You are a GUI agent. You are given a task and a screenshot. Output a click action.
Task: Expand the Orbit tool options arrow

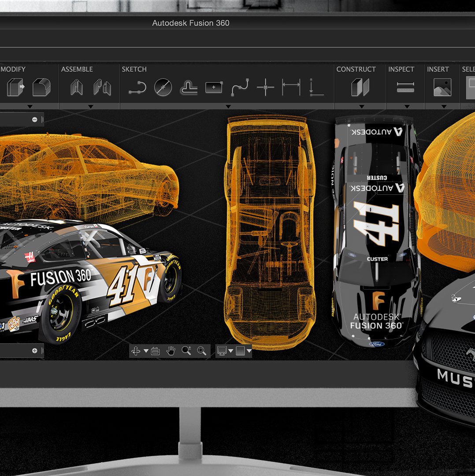(145, 351)
